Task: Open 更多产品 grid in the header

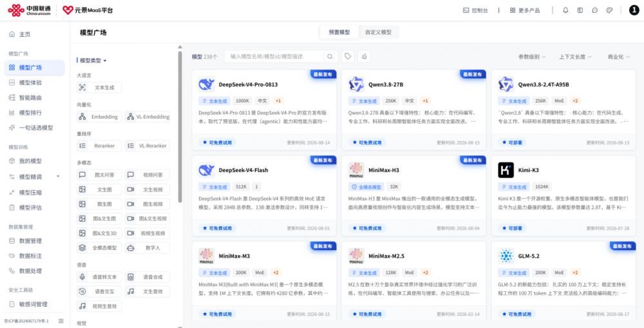Action: pos(525,10)
